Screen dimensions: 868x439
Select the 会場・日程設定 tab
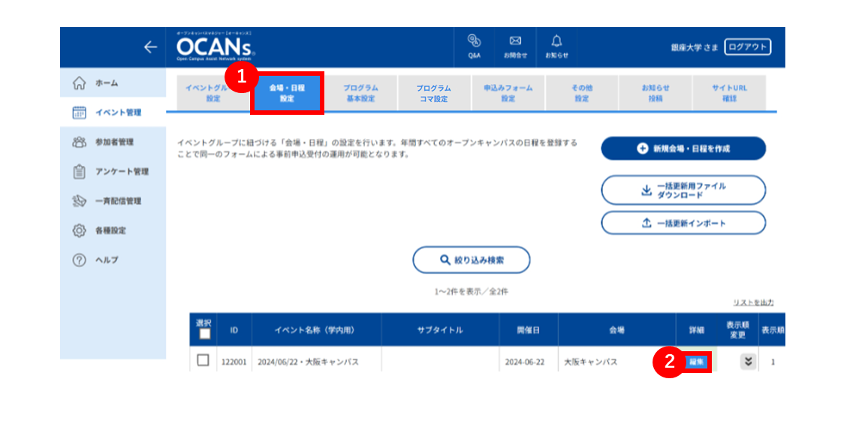tap(287, 93)
